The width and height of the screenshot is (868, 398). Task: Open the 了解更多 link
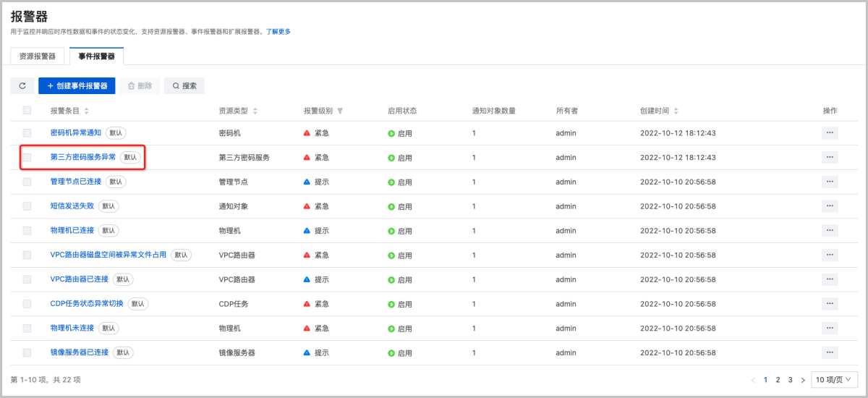278,32
